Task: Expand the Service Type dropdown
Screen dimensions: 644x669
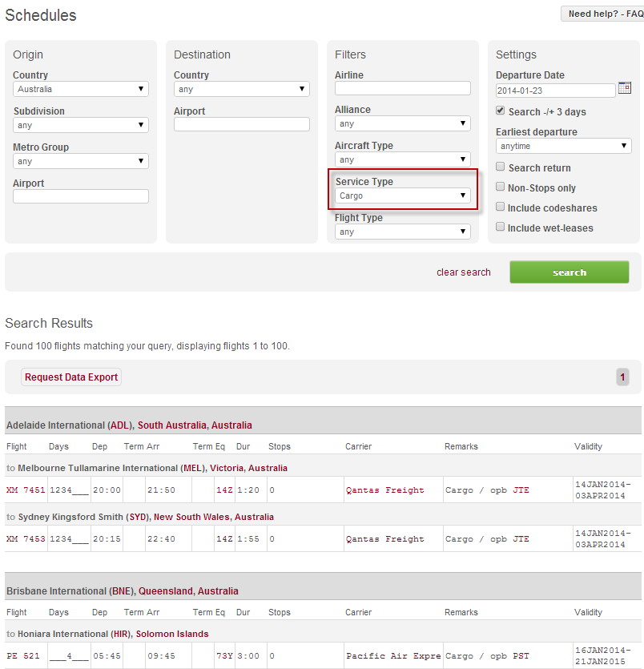Action: 403,195
